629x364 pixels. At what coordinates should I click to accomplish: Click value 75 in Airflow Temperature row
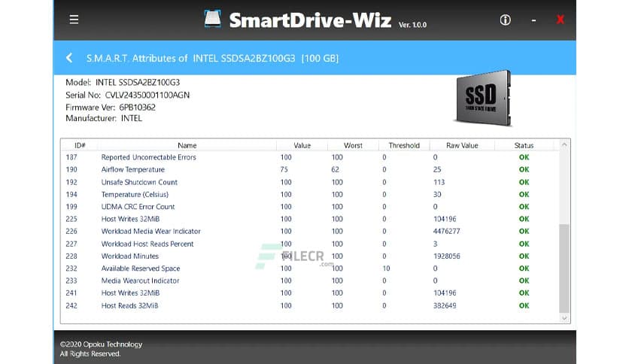(x=284, y=169)
